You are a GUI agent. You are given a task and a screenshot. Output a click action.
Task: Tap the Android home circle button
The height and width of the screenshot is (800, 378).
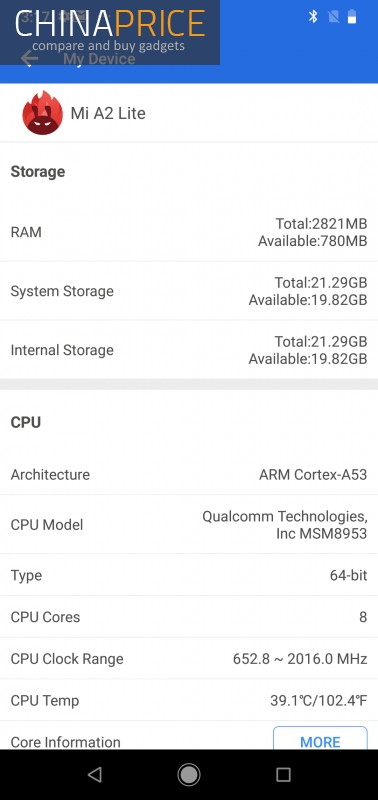[x=189, y=774]
